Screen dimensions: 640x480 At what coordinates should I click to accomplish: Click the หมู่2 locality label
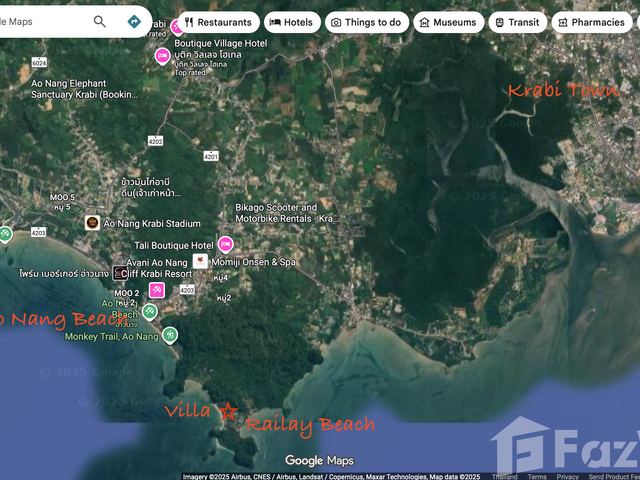pos(224,298)
